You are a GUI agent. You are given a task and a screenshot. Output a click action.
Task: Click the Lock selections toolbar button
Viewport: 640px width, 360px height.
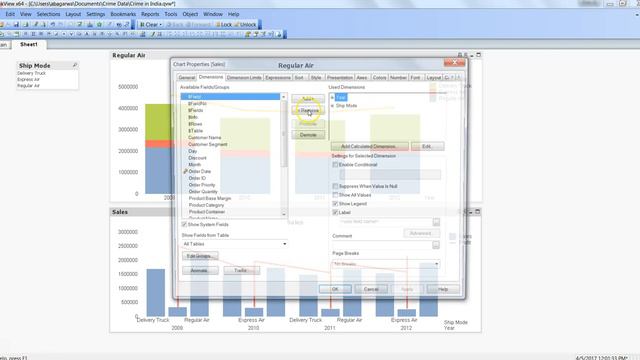(224, 25)
